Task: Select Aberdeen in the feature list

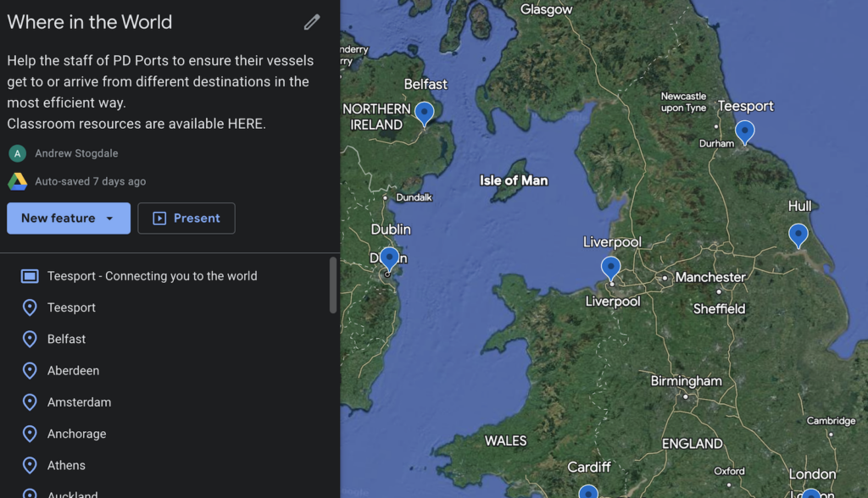Action: tap(73, 370)
